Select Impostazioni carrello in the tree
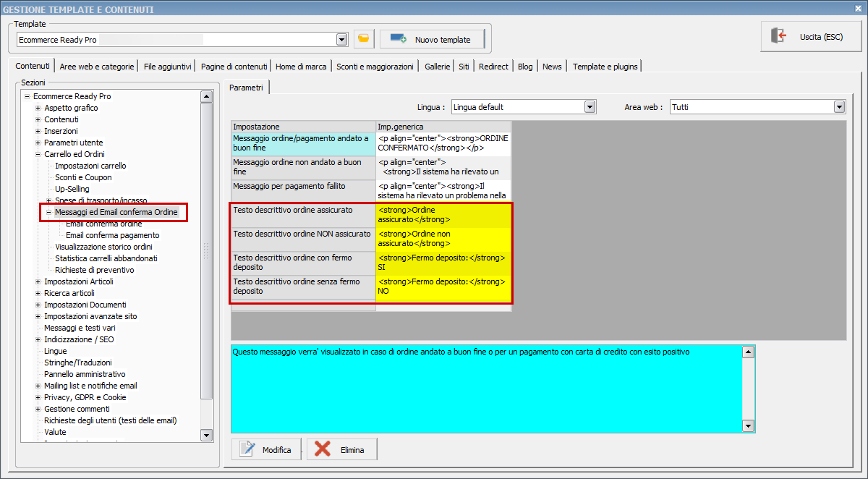The width and height of the screenshot is (868, 479). (x=90, y=166)
